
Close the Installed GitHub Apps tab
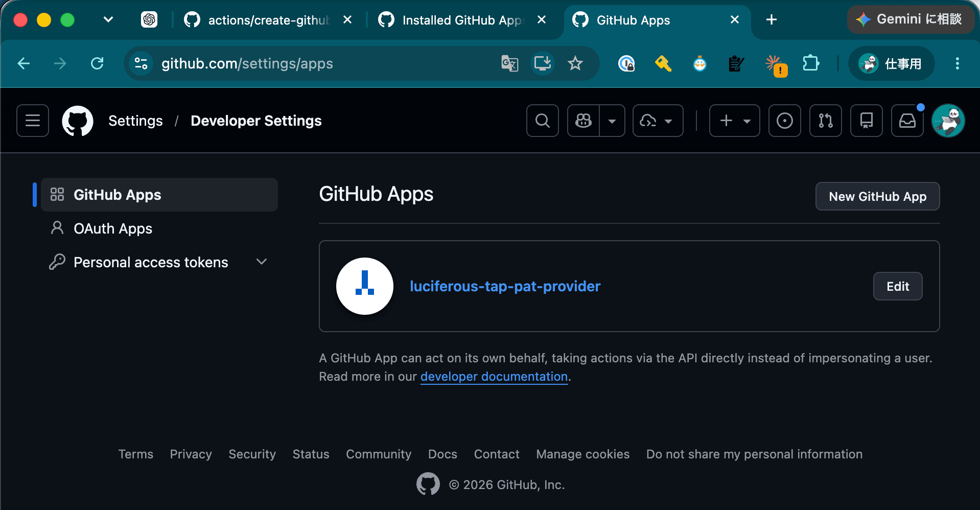[x=542, y=19]
